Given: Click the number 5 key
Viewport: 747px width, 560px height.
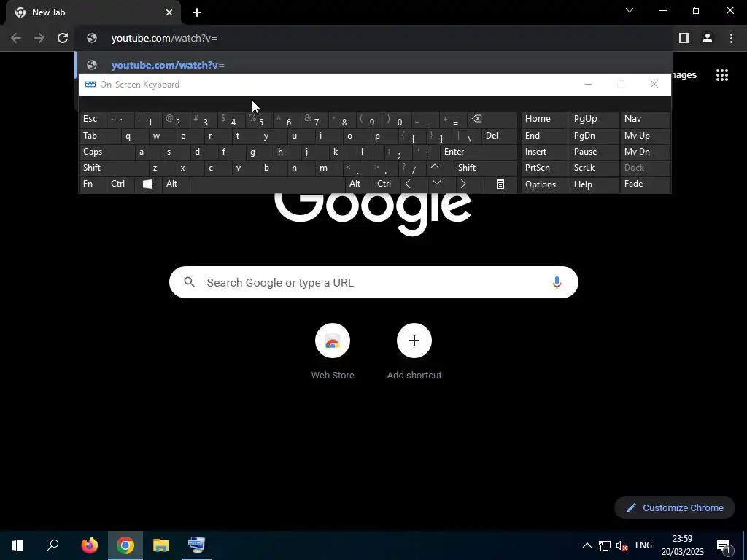Looking at the screenshot, I should point(260,120).
